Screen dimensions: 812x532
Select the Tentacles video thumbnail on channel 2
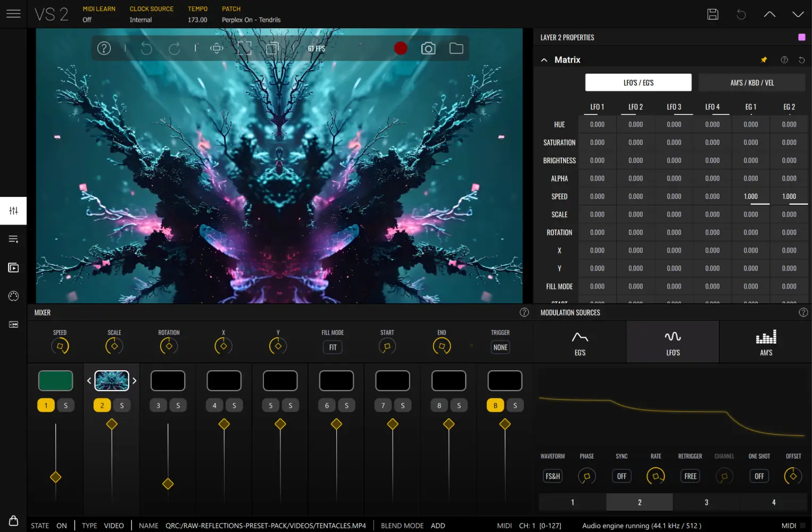click(111, 380)
